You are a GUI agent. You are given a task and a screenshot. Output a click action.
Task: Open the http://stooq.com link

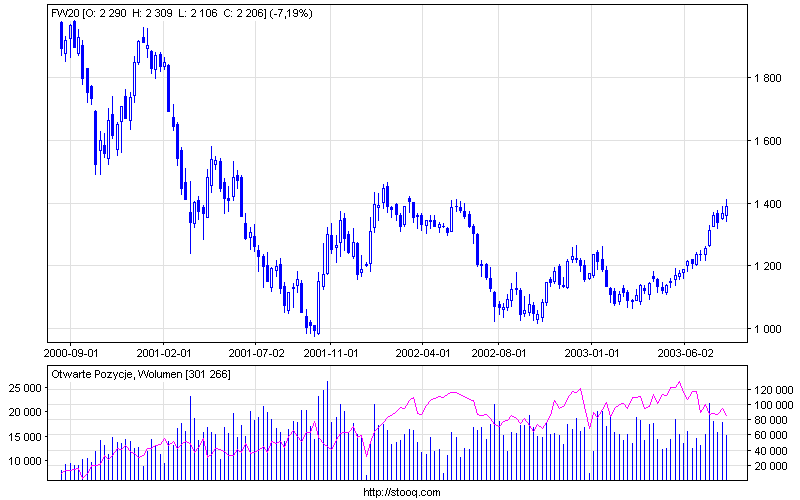point(402,492)
